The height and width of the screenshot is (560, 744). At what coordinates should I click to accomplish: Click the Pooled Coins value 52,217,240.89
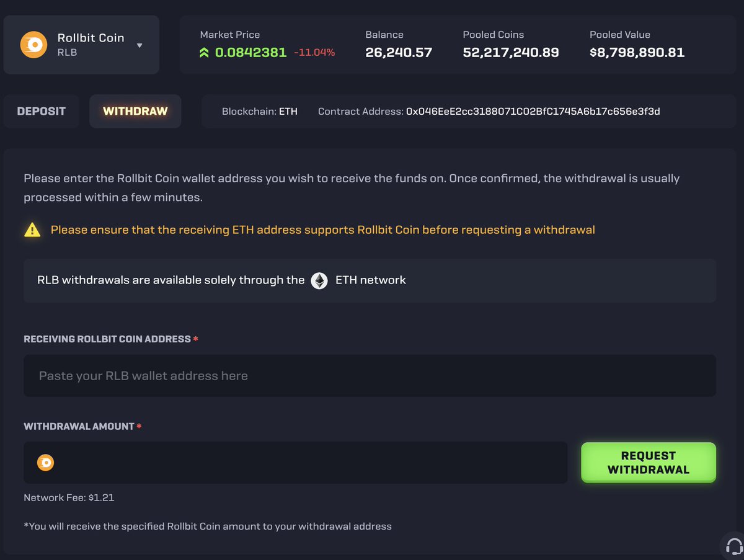tap(511, 53)
